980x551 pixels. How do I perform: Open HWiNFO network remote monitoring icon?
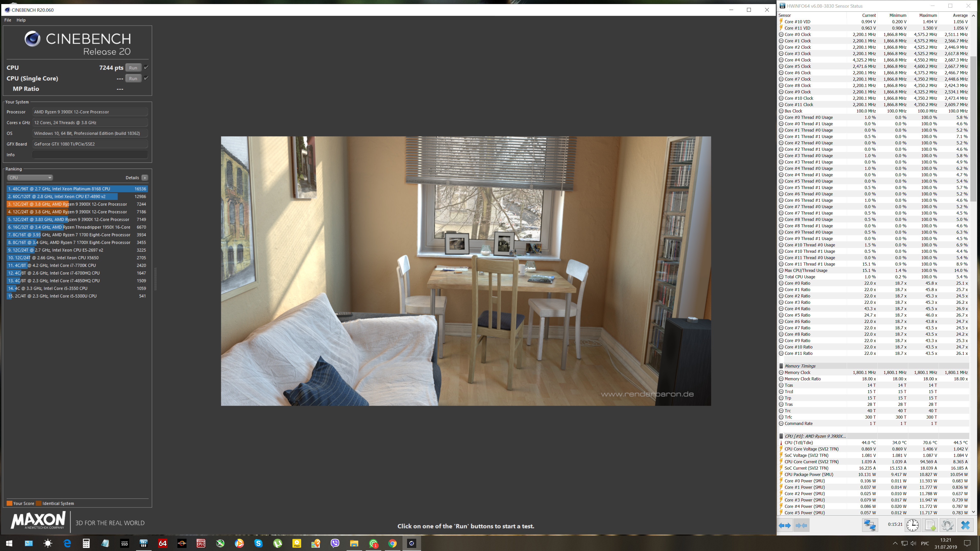click(x=870, y=525)
